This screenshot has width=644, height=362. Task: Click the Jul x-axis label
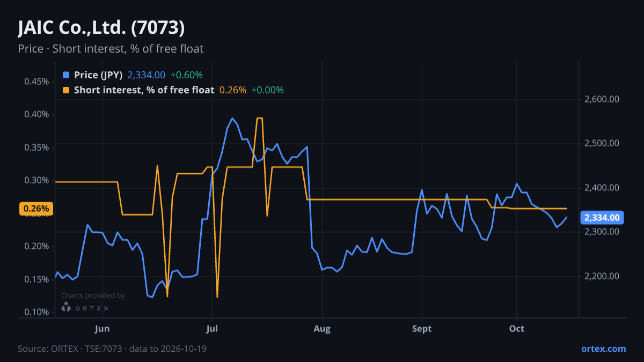213,328
